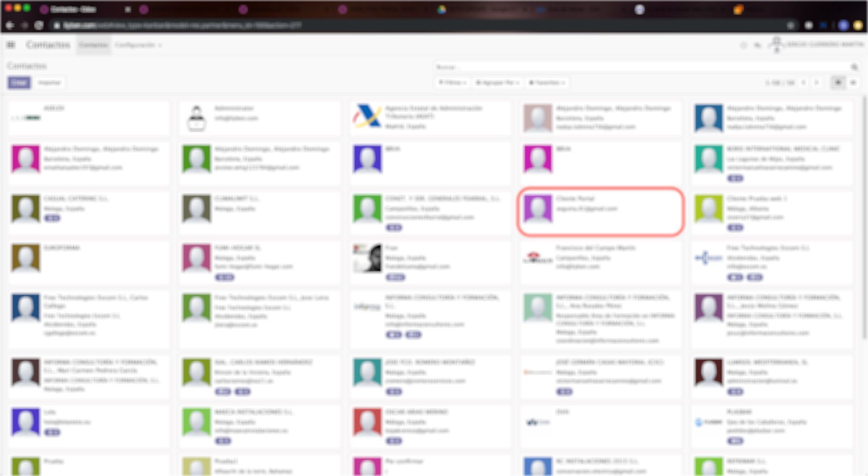Open the Favoritos dropdown

[x=547, y=83]
